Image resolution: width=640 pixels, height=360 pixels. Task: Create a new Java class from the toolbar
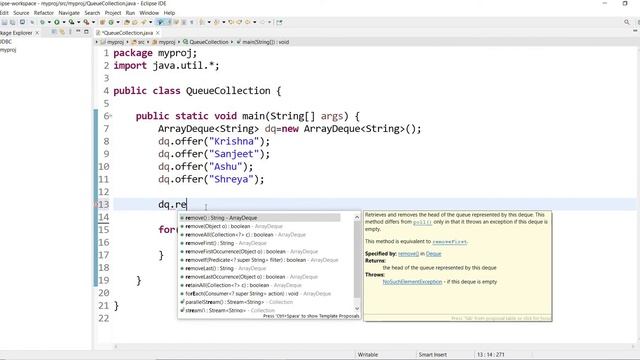pyautogui.click(x=111, y=22)
